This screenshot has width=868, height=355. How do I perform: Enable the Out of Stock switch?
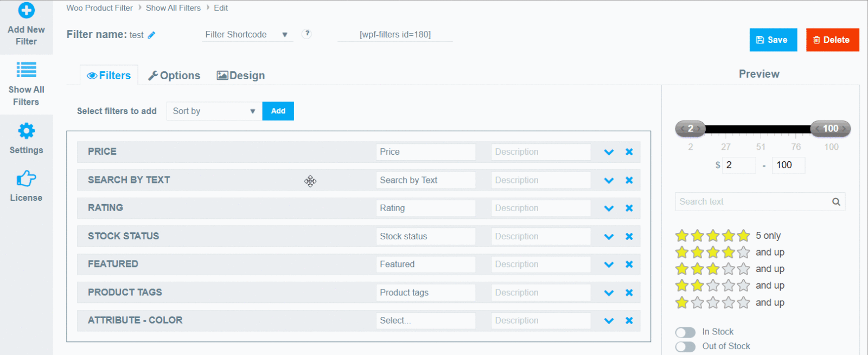pos(685,347)
